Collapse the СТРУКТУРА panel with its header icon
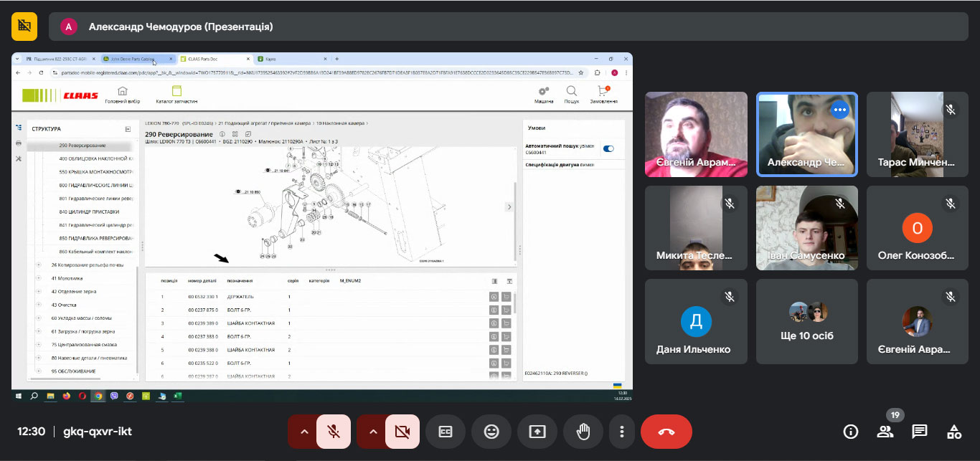 pos(128,129)
